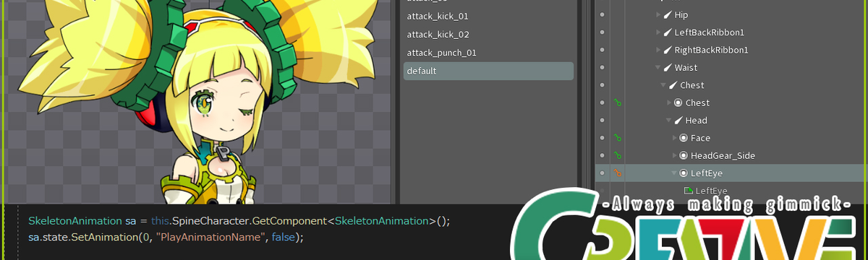Viewport: 868px width, 260px height.
Task: Select the highlighted LeftEye slot label
Action: (707, 173)
